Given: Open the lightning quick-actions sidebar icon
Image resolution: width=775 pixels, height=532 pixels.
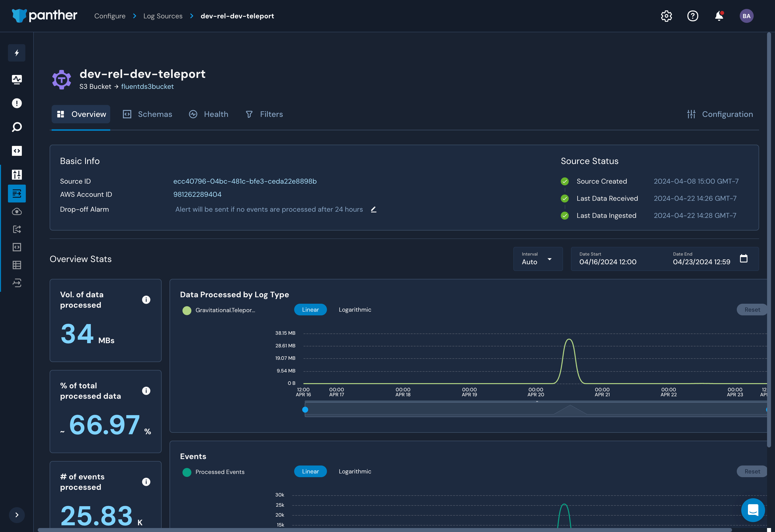Looking at the screenshot, I should pos(17,53).
